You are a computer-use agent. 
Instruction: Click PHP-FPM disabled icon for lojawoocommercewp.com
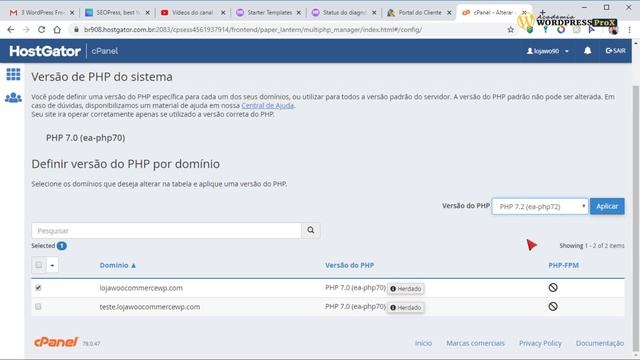[x=553, y=287]
